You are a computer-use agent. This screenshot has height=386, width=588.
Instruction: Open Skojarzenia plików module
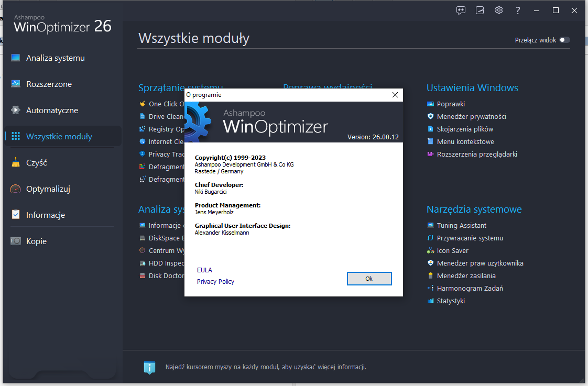(465, 129)
